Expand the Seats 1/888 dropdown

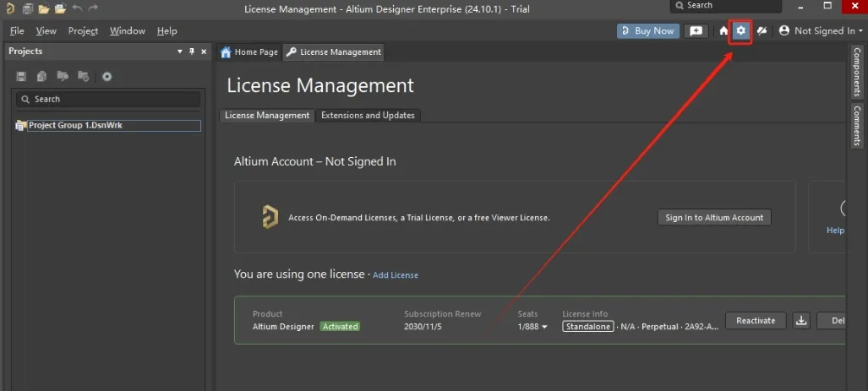tap(544, 327)
